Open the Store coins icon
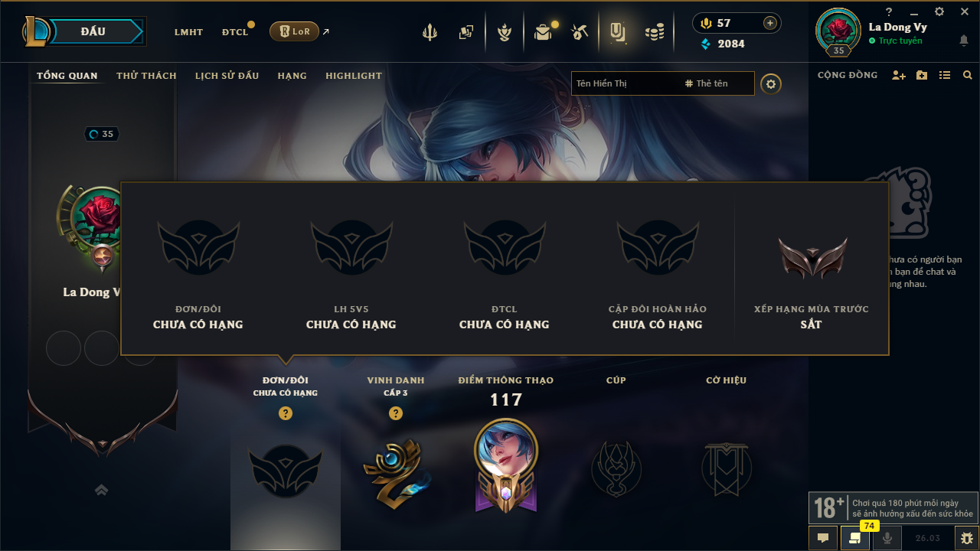This screenshot has height=551, width=980. [654, 32]
